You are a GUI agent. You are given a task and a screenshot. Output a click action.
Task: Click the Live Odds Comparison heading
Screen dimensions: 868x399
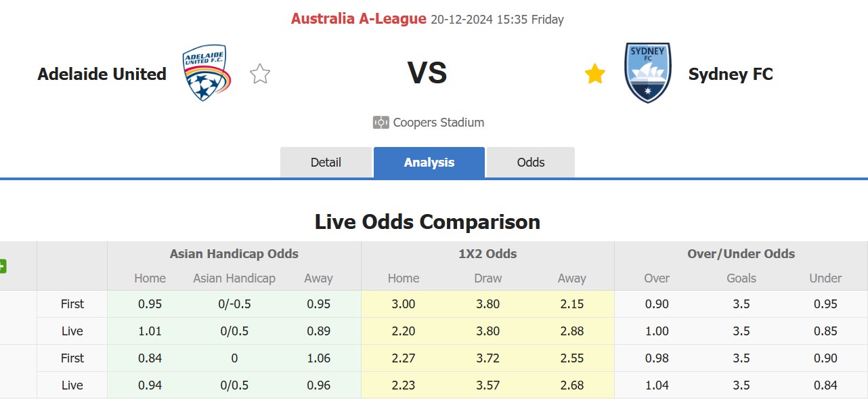tap(426, 222)
